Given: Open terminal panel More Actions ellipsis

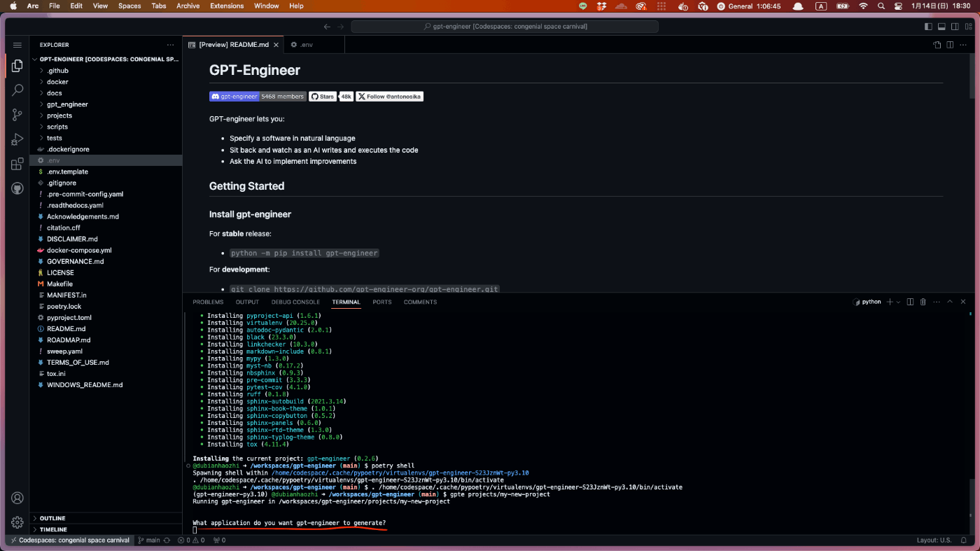Looking at the screenshot, I should [x=936, y=302].
